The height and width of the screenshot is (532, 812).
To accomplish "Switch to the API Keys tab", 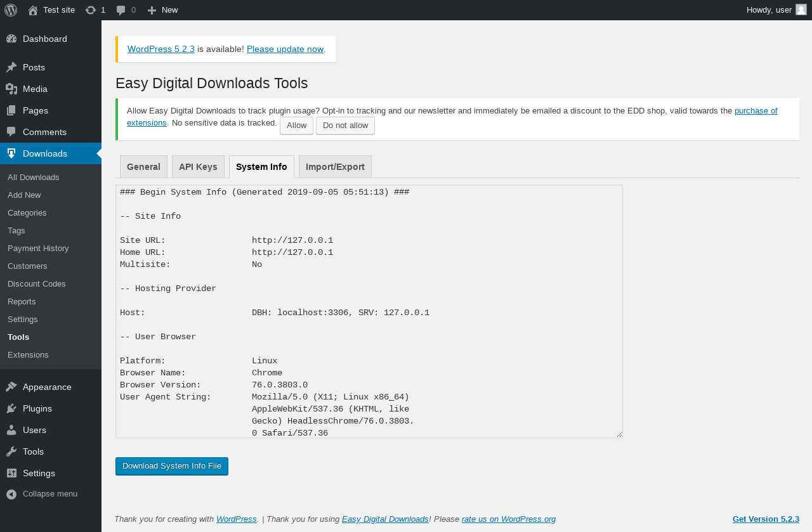I will click(198, 167).
